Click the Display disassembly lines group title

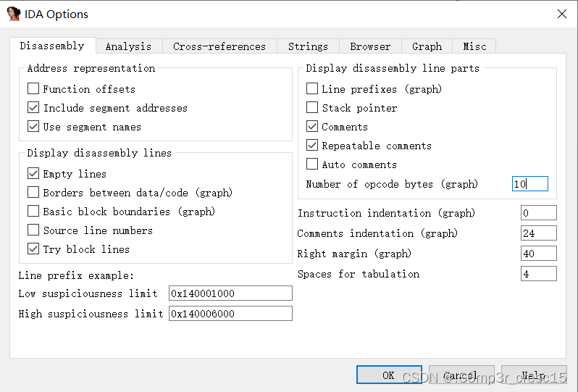pos(99,153)
